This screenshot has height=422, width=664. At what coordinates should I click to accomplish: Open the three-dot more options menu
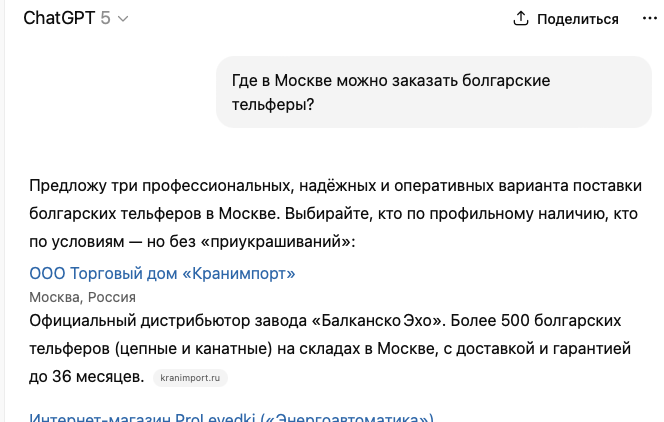point(650,18)
